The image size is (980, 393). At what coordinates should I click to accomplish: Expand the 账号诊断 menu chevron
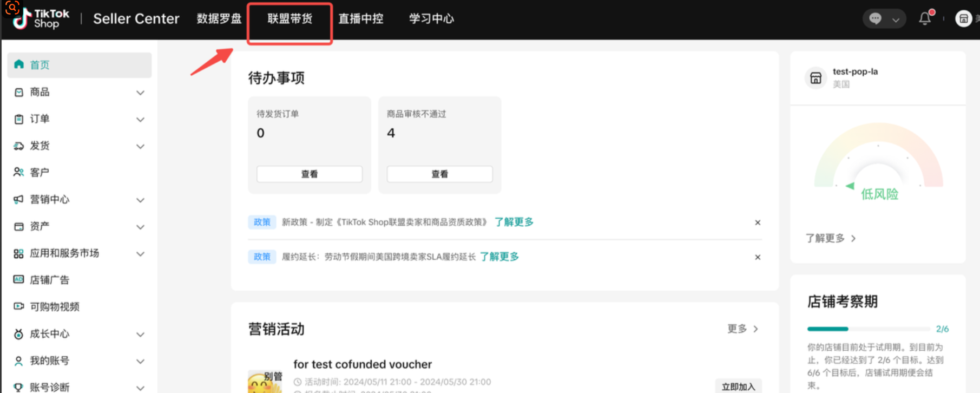[140, 388]
